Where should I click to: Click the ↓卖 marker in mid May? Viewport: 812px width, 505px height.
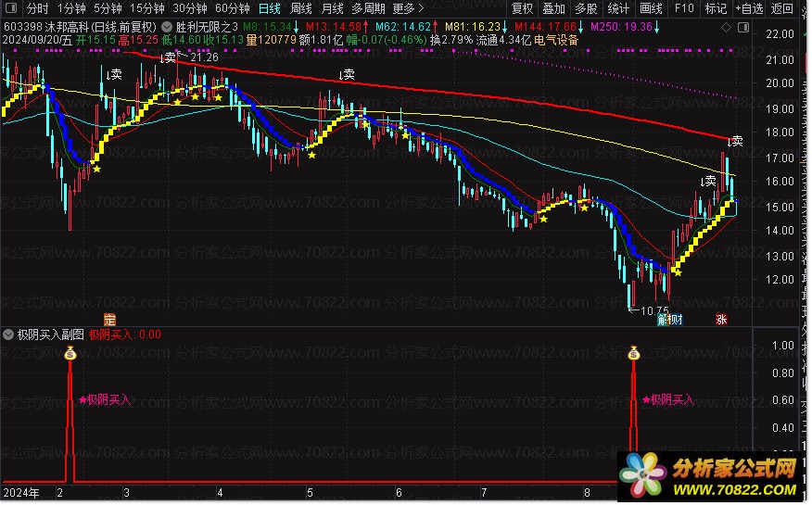pos(347,74)
